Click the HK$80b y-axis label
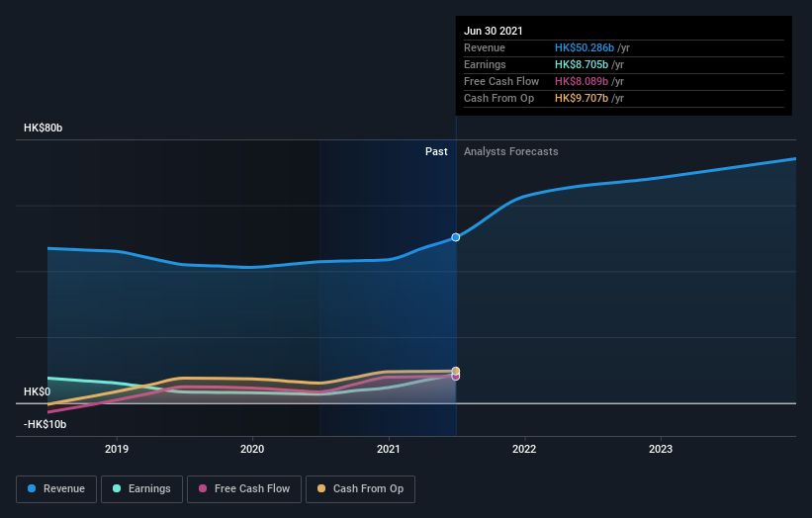 point(43,128)
